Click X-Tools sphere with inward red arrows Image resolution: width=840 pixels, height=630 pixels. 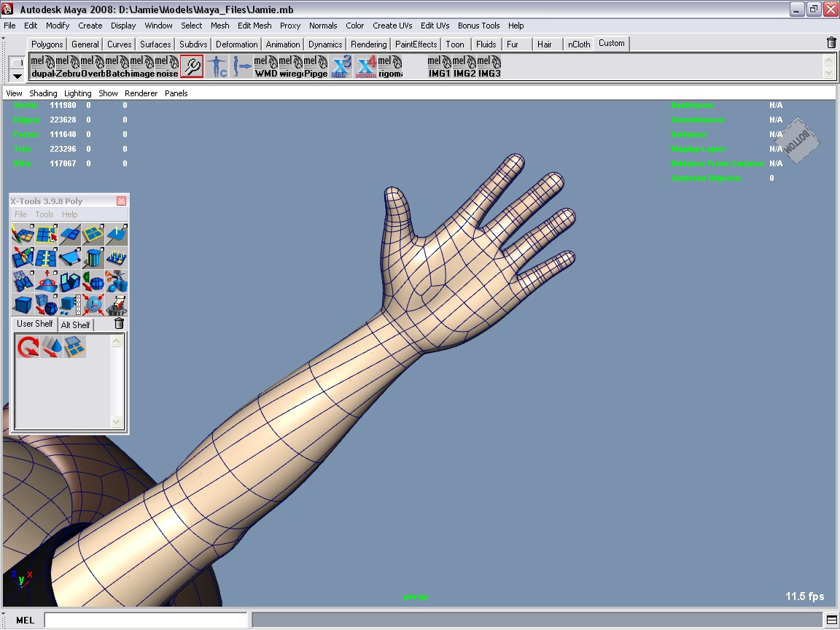(93, 305)
